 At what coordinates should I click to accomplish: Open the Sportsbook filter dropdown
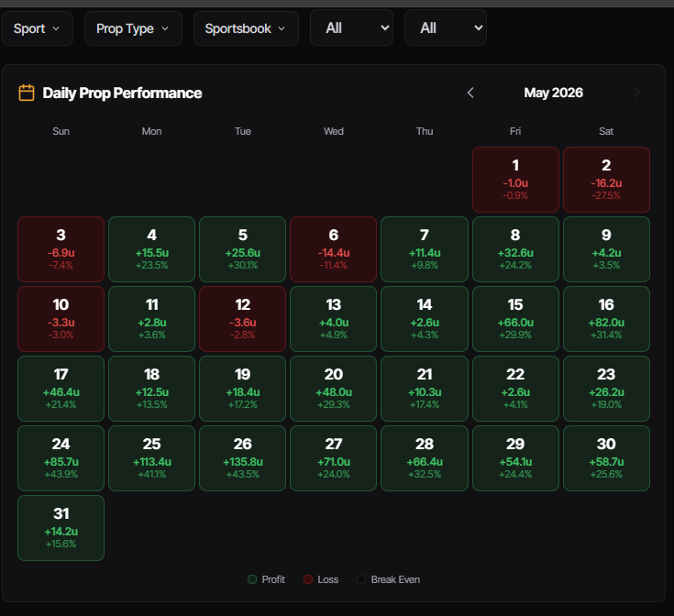pos(246,28)
